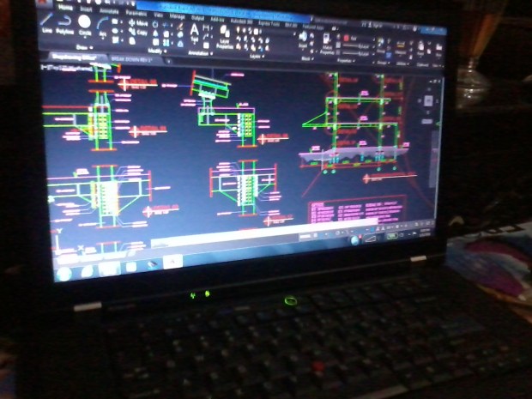Image resolution: width=532 pixels, height=399 pixels.
Task: Select the Polyline tool
Action: click(65, 26)
